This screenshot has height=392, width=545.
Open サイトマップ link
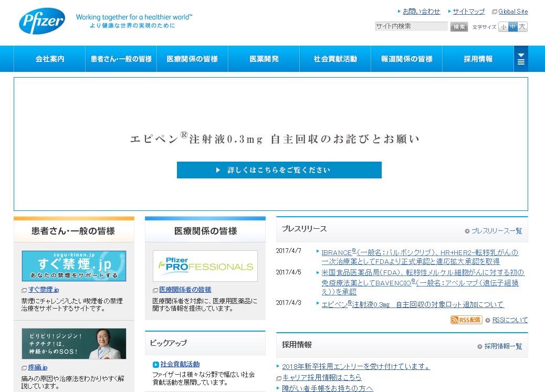(x=468, y=12)
